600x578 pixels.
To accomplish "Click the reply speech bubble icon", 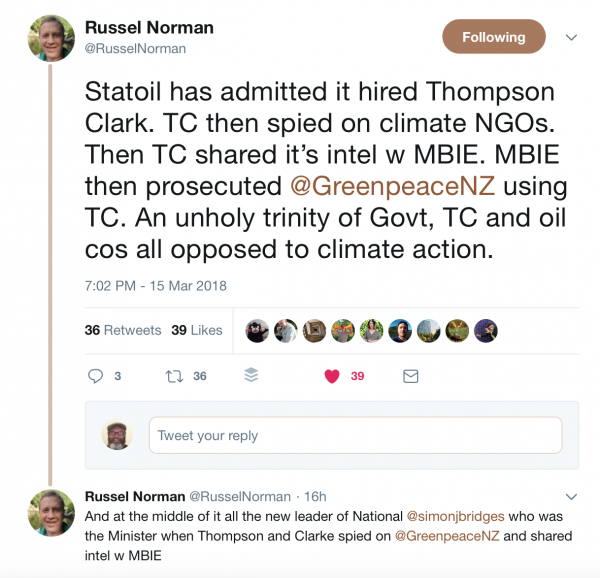I will (96, 376).
